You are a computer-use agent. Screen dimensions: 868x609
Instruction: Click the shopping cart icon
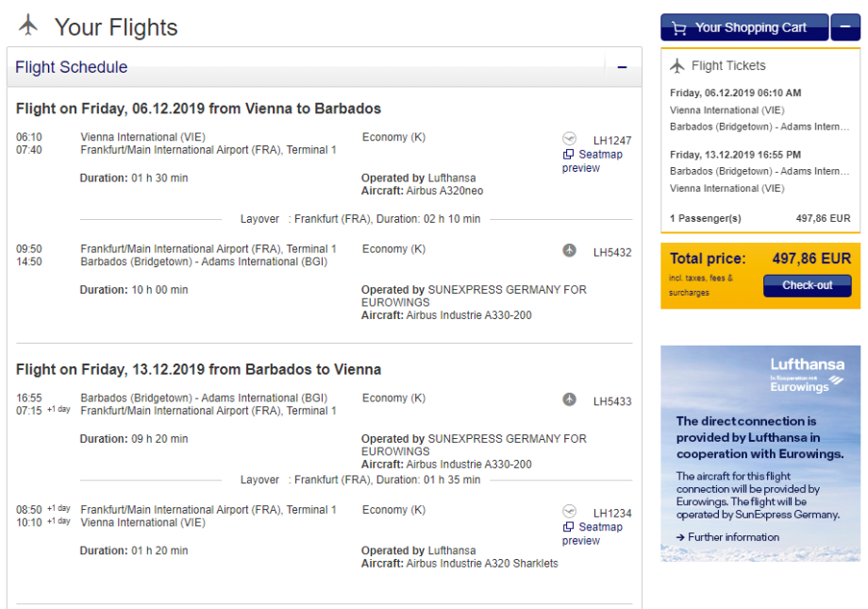(679, 28)
